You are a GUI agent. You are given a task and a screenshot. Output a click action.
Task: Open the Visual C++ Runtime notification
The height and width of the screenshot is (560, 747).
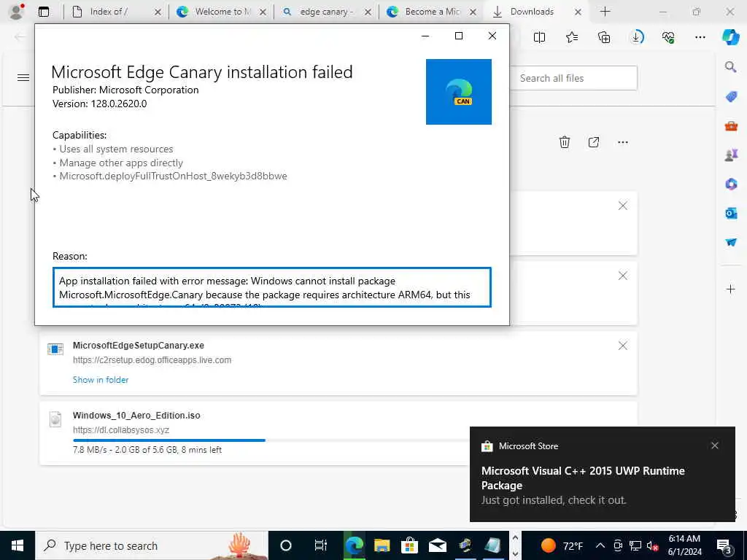coord(602,474)
